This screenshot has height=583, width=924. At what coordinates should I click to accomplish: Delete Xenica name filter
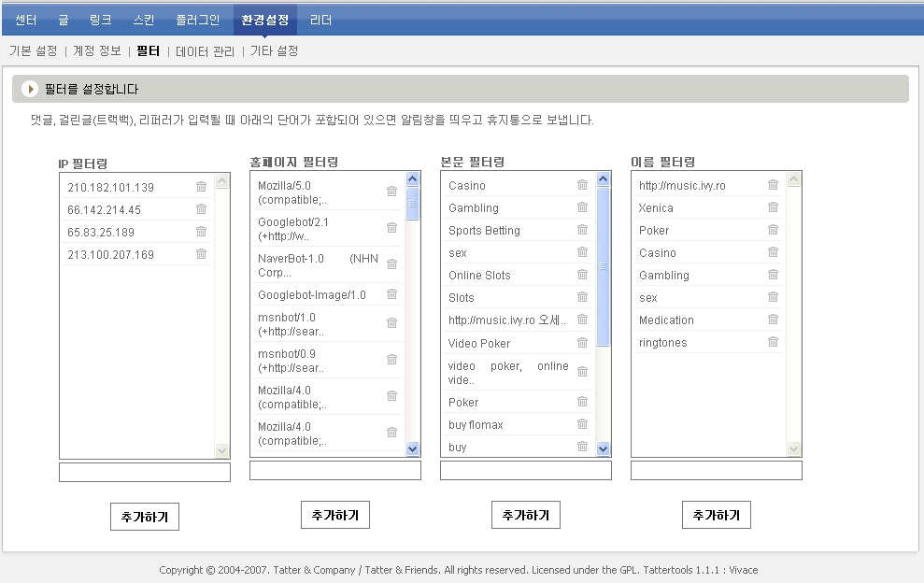774,206
